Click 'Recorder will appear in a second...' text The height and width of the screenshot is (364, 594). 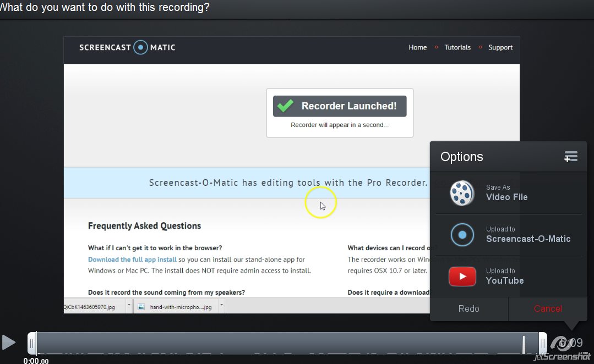[x=340, y=125]
